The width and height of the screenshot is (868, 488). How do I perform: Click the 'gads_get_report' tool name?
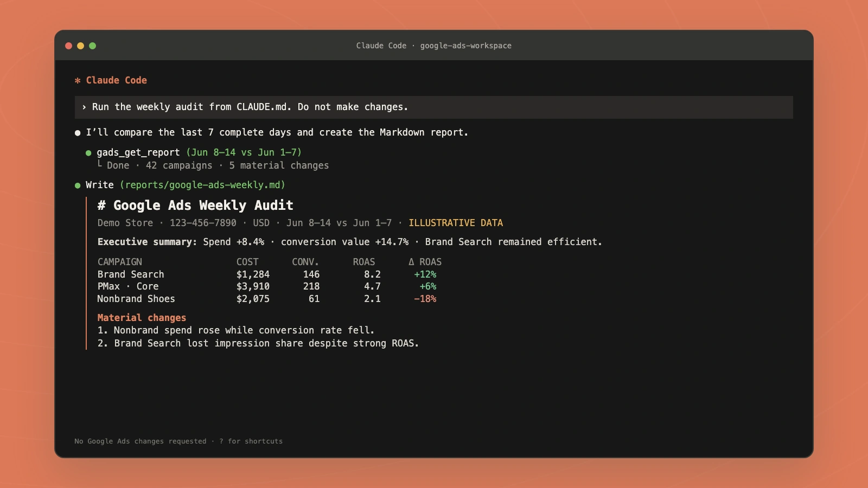(x=138, y=152)
